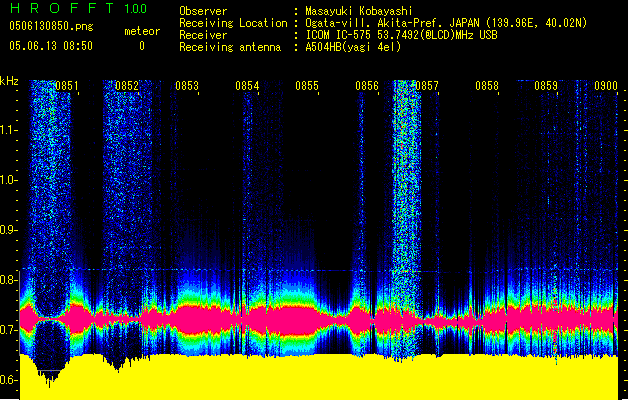629x400 pixels.
Task: Click the 0853 time marker
Action: 187,86
